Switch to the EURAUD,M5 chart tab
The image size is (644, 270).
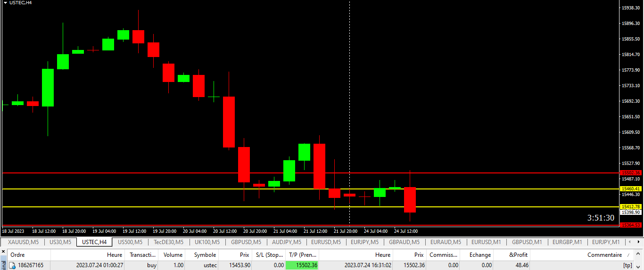[446, 242]
